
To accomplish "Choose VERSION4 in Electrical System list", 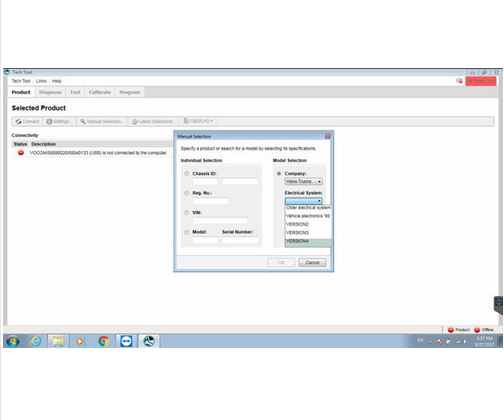I will 308,241.
